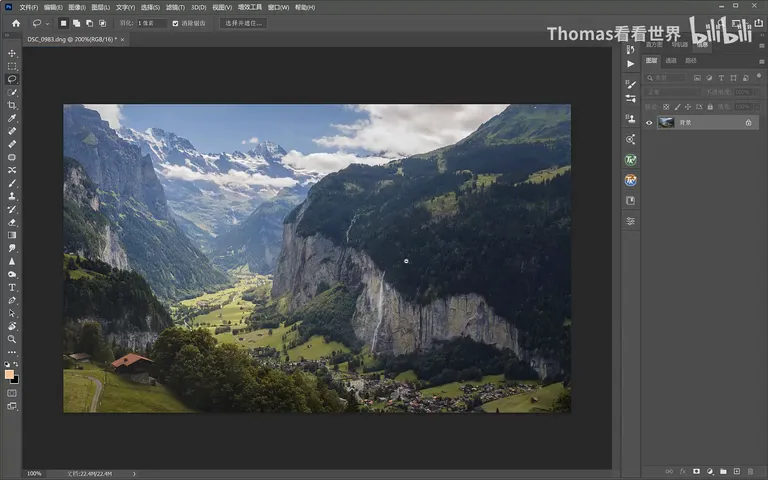Open the 文件(F) menu

point(28,7)
